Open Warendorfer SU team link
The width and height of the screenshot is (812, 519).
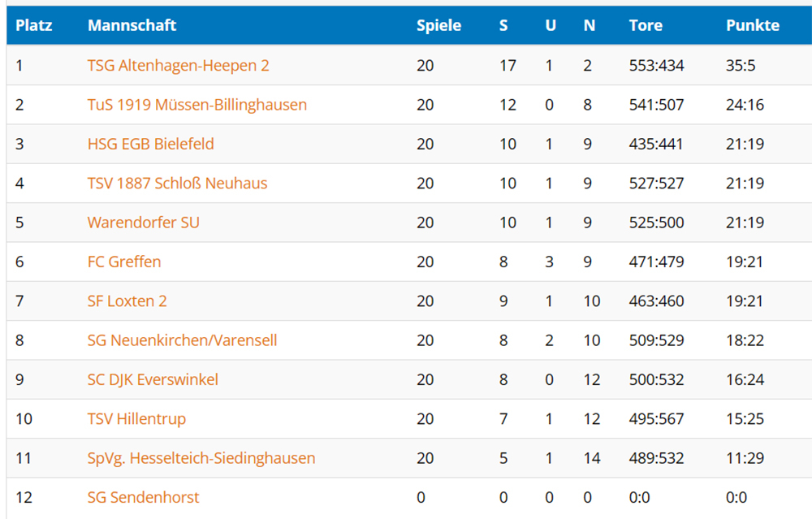144,223
